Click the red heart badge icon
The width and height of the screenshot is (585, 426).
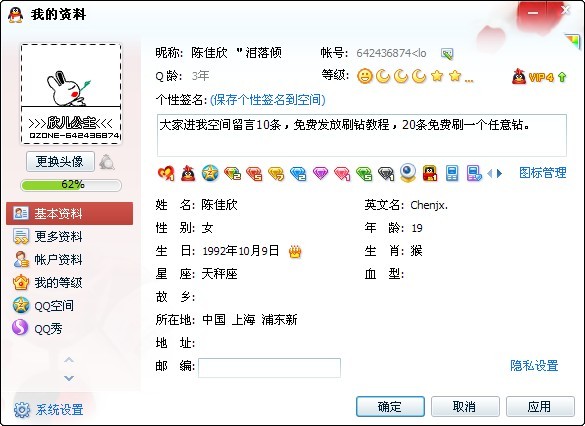166,173
